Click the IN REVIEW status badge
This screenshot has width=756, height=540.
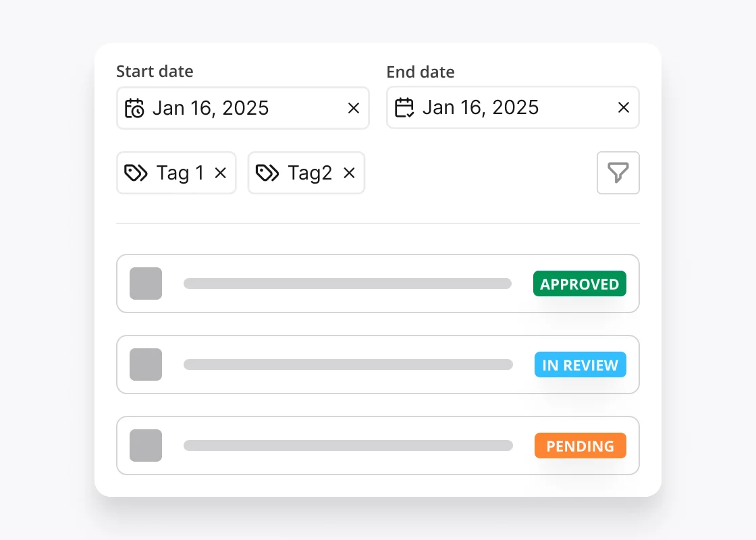tap(580, 364)
